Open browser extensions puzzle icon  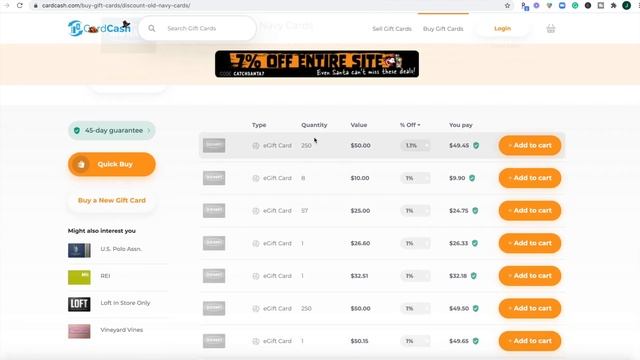click(x=613, y=5)
